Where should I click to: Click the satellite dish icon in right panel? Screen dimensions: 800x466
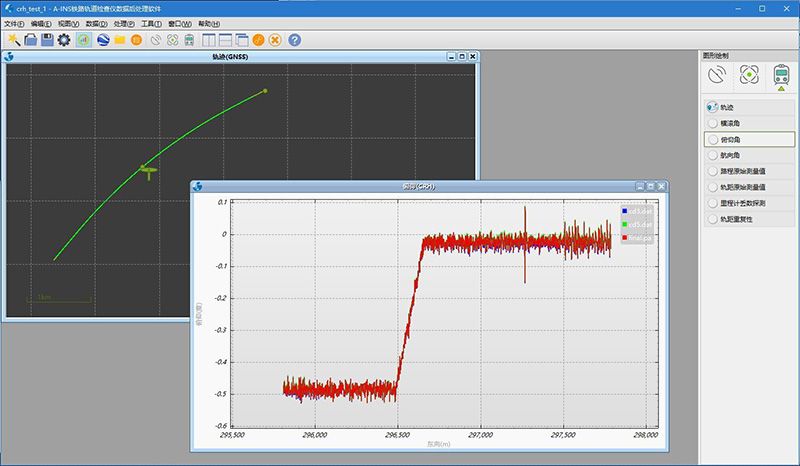tap(717, 75)
